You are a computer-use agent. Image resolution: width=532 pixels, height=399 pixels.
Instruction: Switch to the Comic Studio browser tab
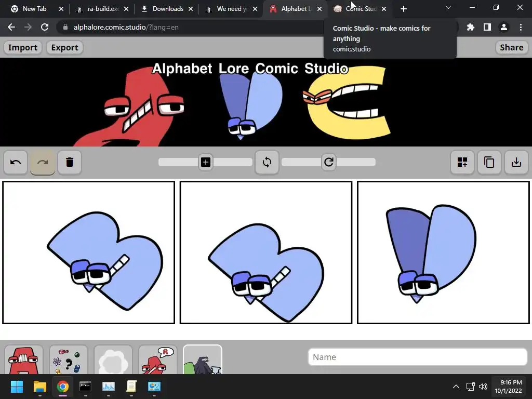pyautogui.click(x=361, y=9)
